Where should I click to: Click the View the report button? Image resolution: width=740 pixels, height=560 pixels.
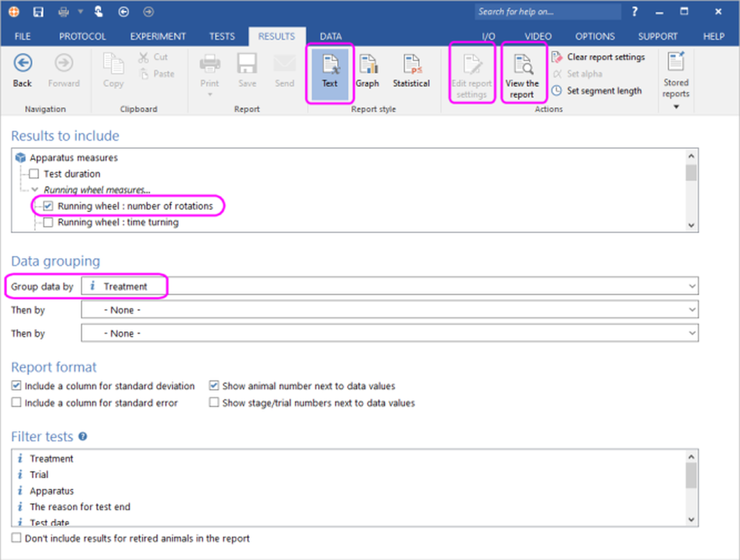click(522, 76)
